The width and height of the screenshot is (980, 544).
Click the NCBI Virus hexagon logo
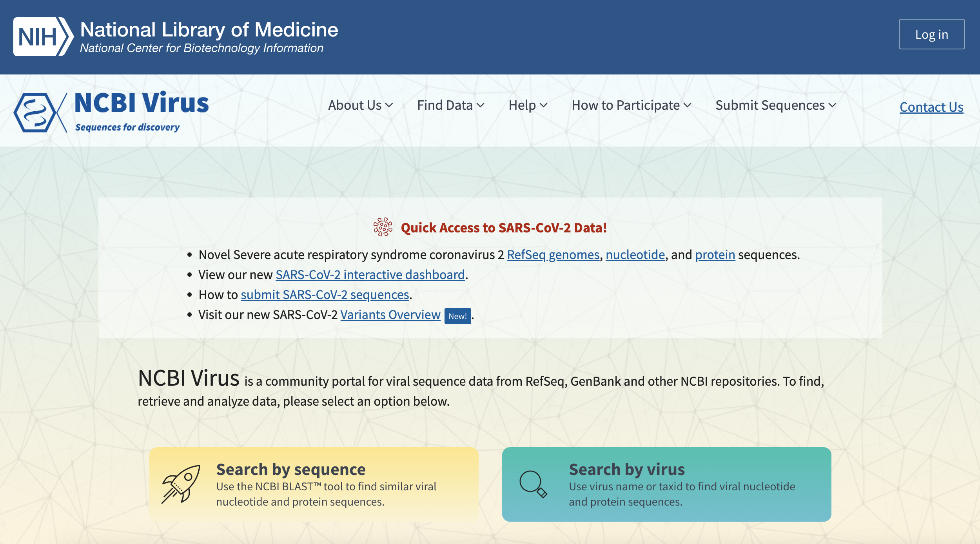(40, 112)
